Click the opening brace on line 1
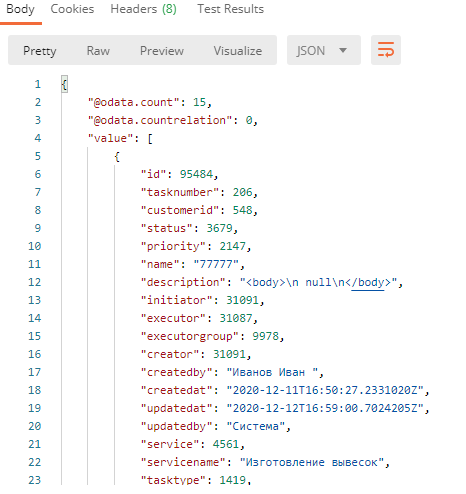The height and width of the screenshot is (494, 466). coord(64,84)
